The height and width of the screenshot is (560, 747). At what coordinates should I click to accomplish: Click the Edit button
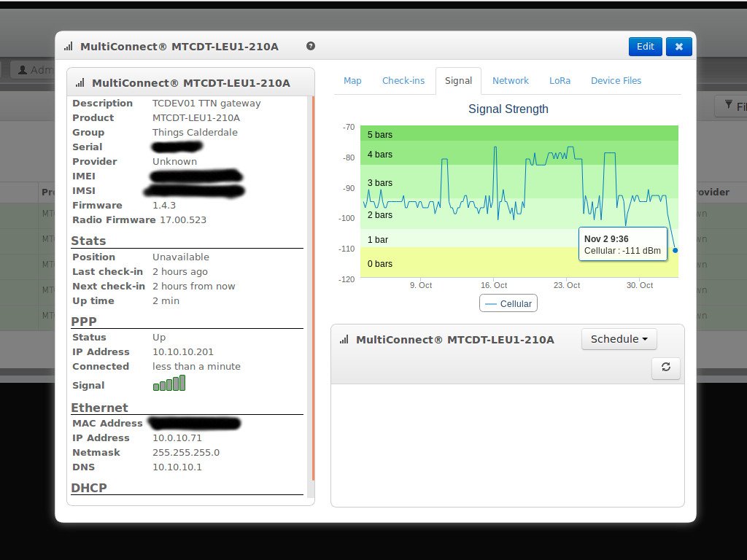click(x=645, y=47)
